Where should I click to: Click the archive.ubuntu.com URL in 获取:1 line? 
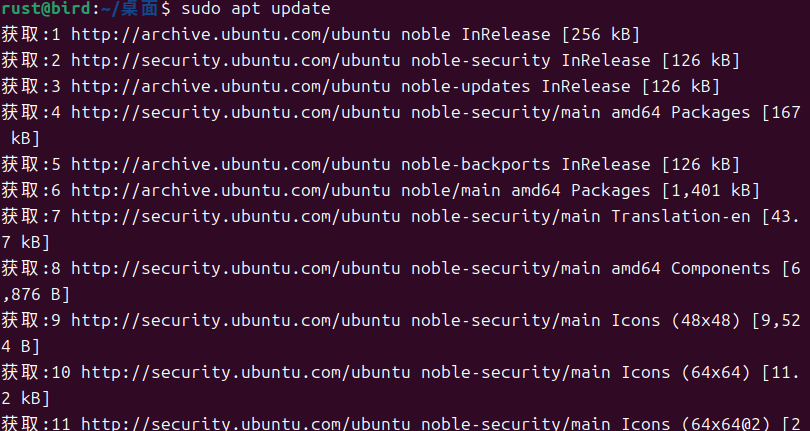click(x=231, y=35)
